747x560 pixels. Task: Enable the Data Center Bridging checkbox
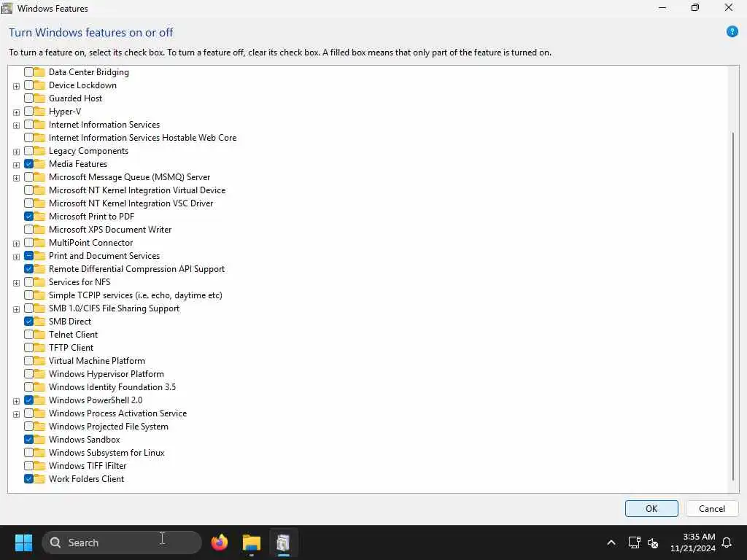(x=28, y=72)
